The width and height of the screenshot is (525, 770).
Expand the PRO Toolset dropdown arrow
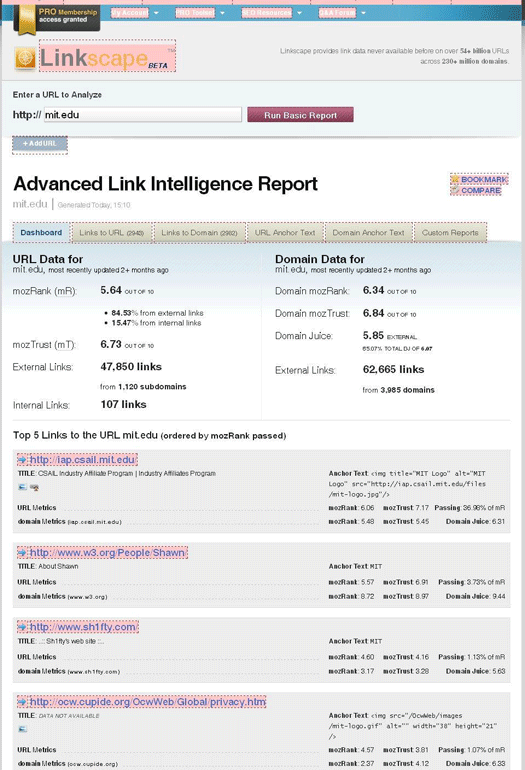click(x=222, y=13)
